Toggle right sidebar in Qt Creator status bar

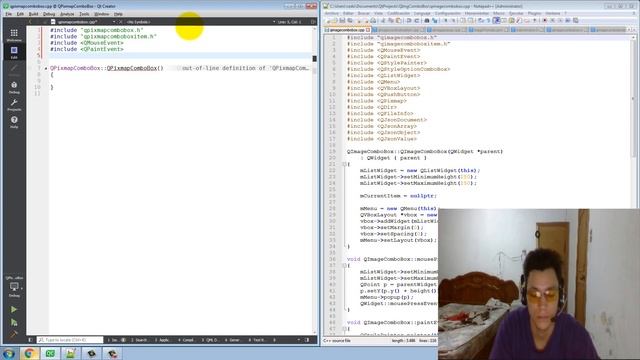(307, 340)
